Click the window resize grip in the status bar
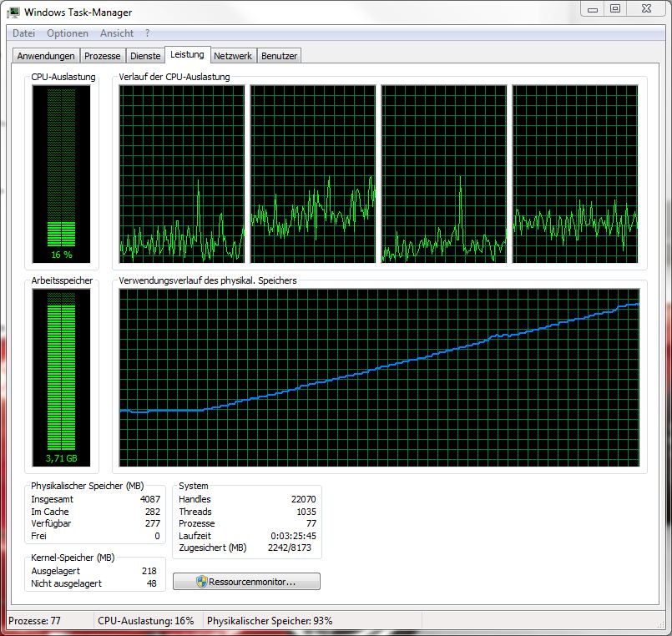This screenshot has height=636, width=672. point(660,625)
